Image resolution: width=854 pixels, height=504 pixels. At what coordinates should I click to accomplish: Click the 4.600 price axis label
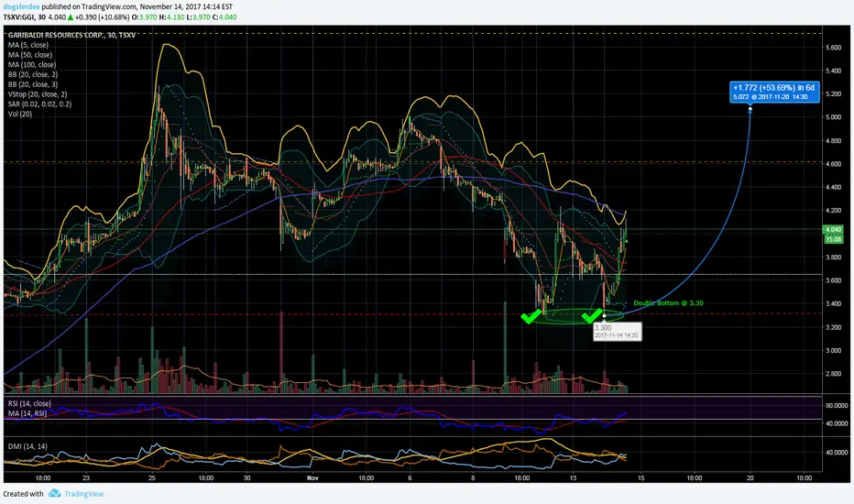[833, 164]
